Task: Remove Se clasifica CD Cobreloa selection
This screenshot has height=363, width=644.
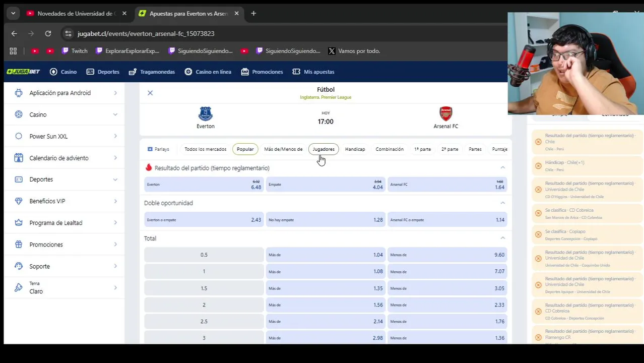Action: (538, 213)
